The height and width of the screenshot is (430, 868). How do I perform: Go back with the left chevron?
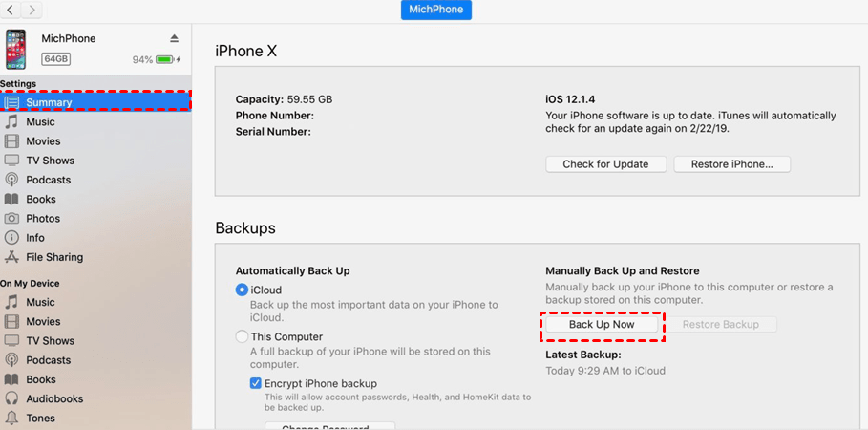pos(11,11)
